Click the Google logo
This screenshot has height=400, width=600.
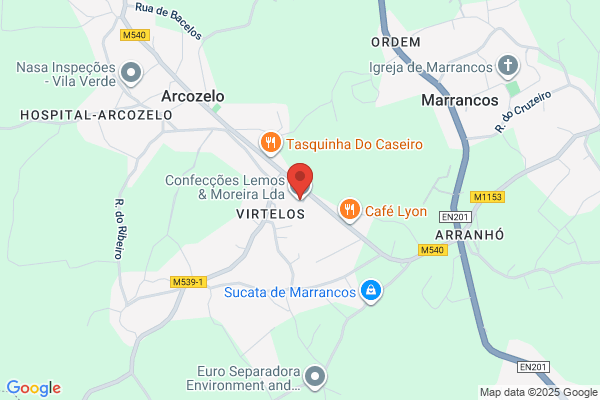coord(34,388)
